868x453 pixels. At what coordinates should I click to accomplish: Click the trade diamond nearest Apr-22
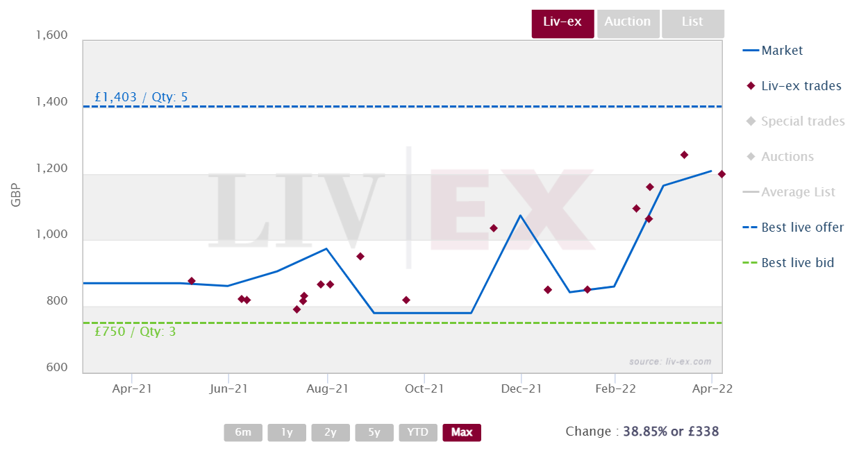721,174
